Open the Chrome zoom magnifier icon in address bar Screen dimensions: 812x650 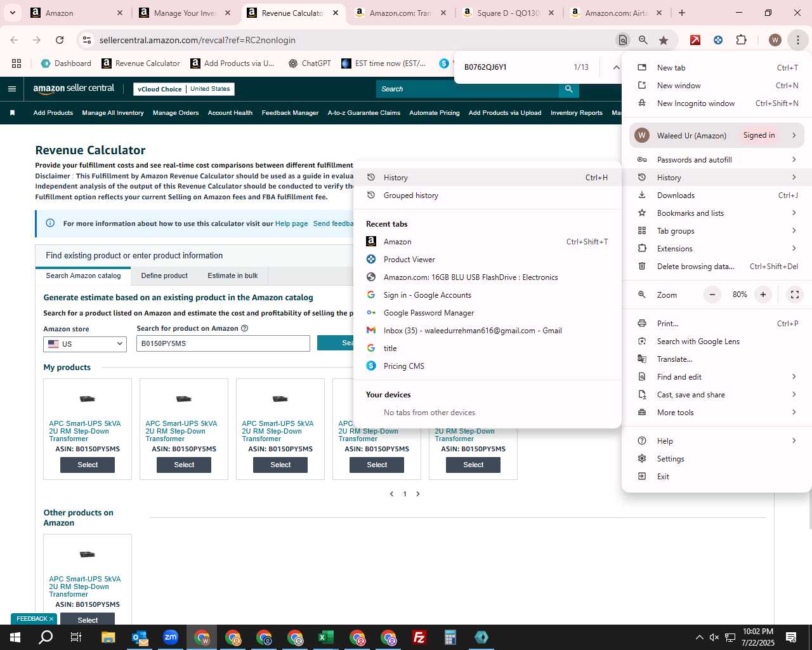[x=643, y=40]
